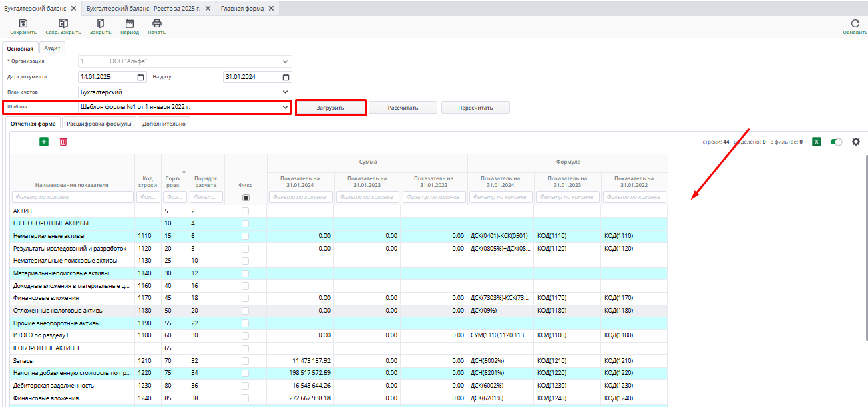Click the Наименование показателя filter field
Image resolution: width=868 pixels, height=407 pixels.
click(72, 197)
